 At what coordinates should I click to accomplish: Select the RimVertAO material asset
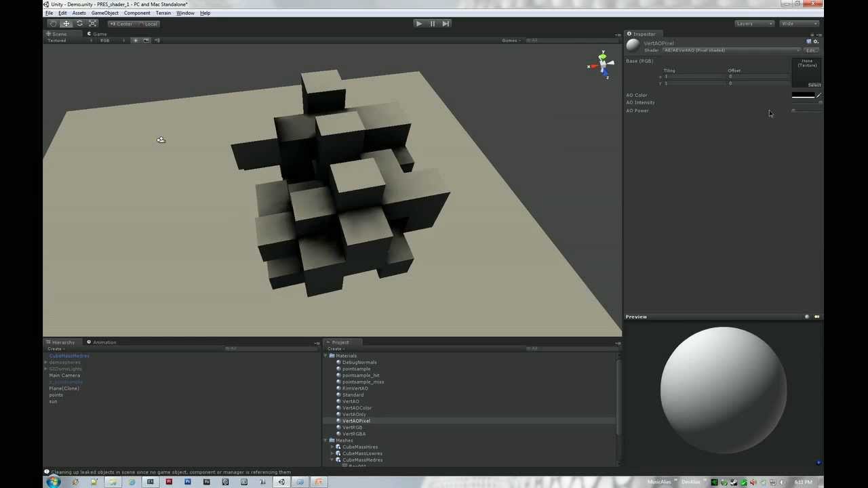pos(355,388)
